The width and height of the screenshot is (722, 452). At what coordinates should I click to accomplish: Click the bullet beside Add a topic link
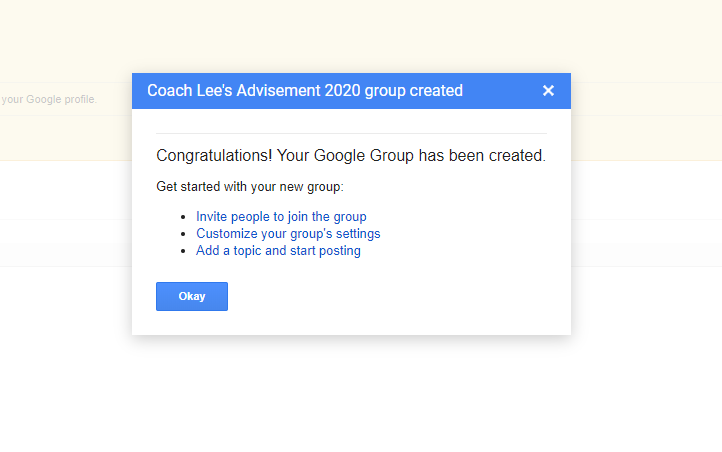coord(184,252)
